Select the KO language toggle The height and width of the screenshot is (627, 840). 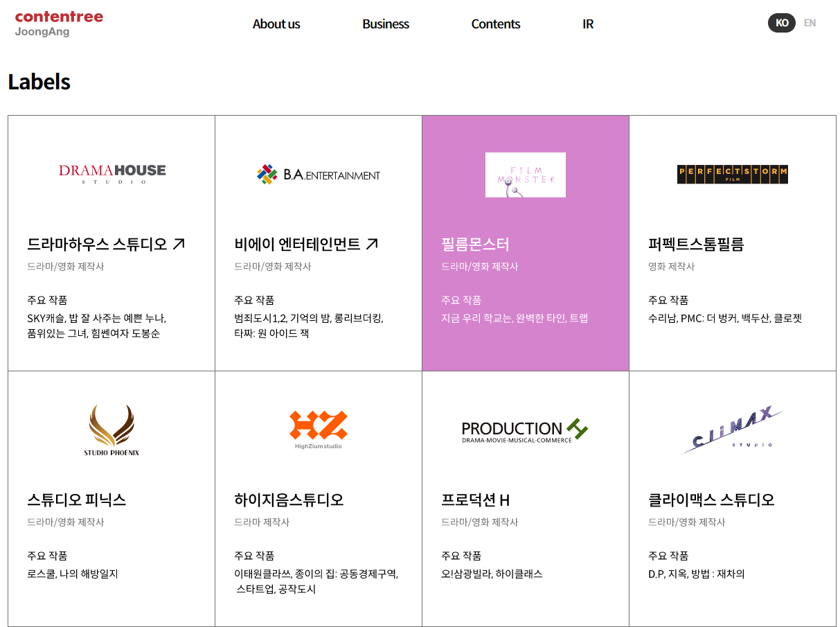[x=782, y=23]
